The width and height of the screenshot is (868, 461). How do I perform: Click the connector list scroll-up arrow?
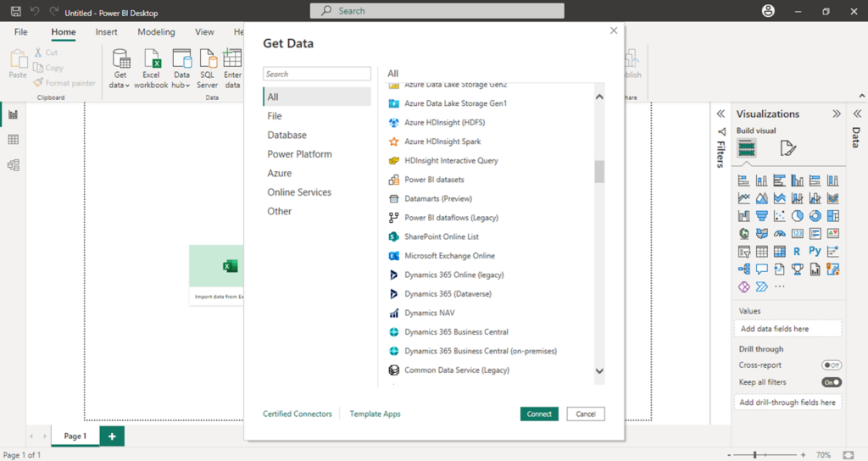coord(599,97)
